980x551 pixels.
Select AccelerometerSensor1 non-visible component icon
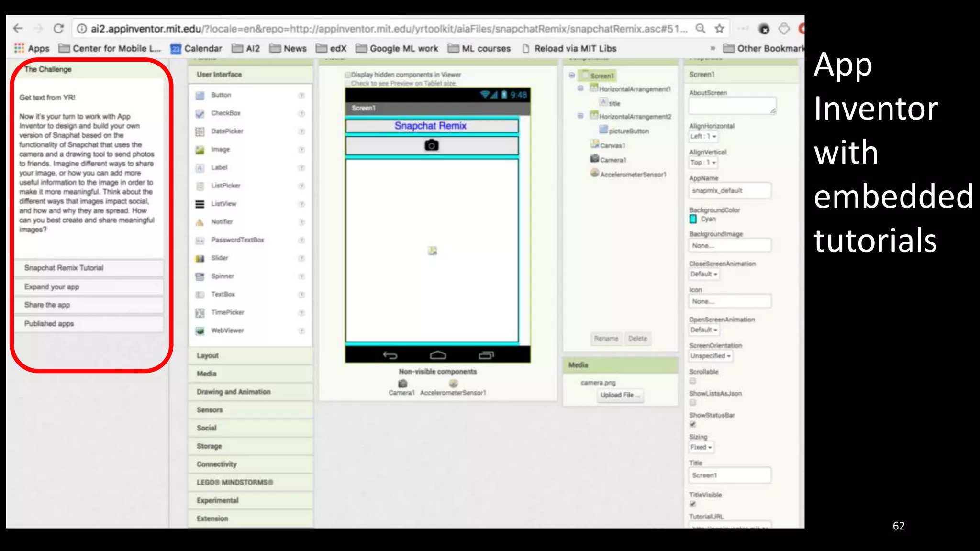click(x=454, y=383)
